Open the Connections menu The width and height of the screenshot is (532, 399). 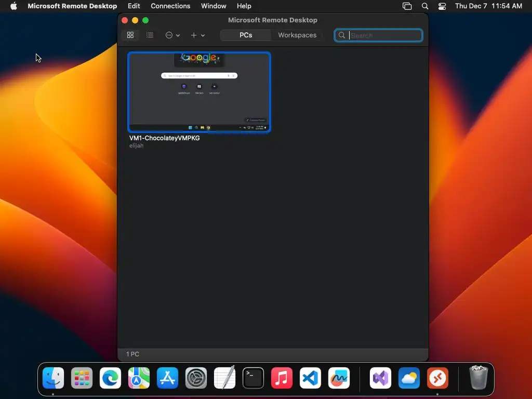[170, 6]
